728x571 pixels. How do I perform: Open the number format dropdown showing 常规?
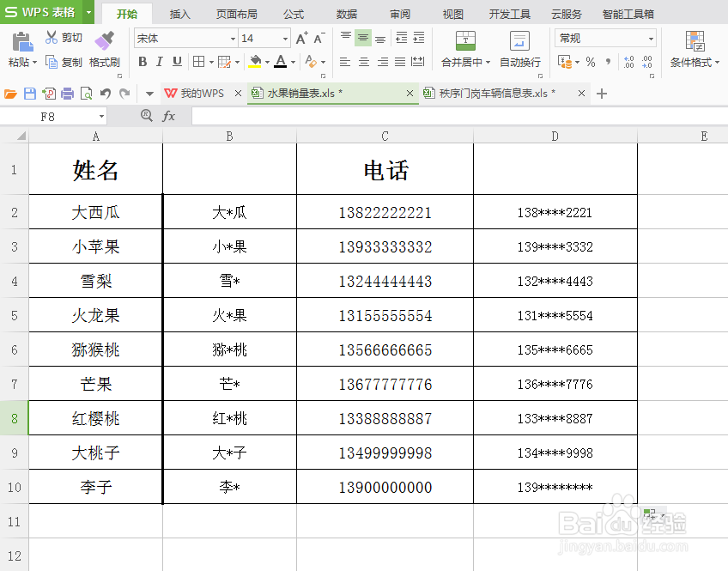point(650,39)
